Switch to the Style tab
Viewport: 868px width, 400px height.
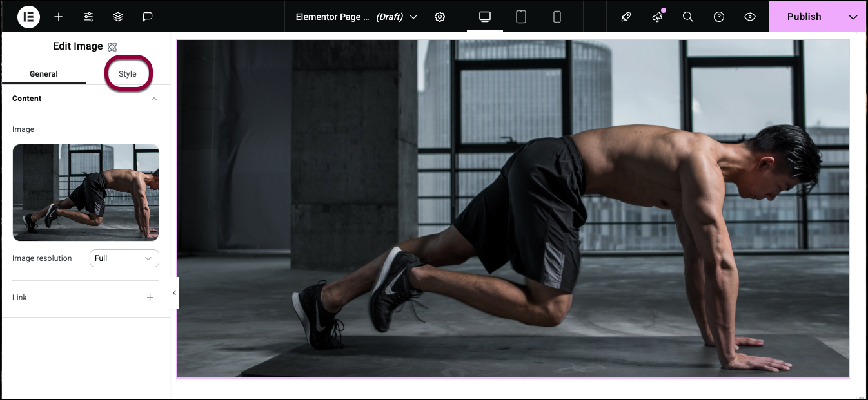click(128, 74)
